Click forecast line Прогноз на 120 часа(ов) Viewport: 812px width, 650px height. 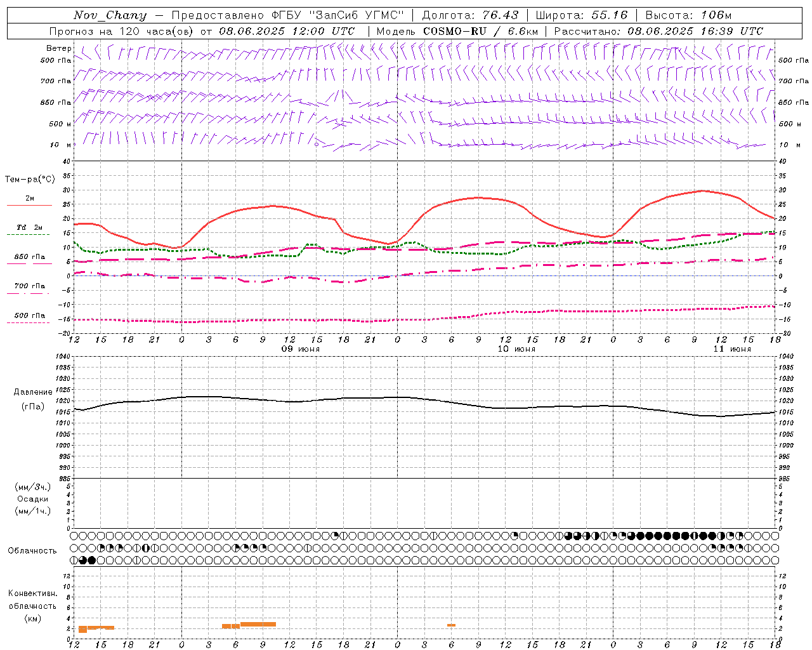[x=122, y=31]
